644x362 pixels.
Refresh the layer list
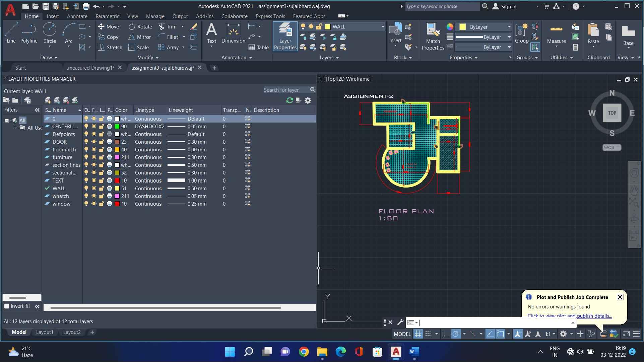(289, 100)
